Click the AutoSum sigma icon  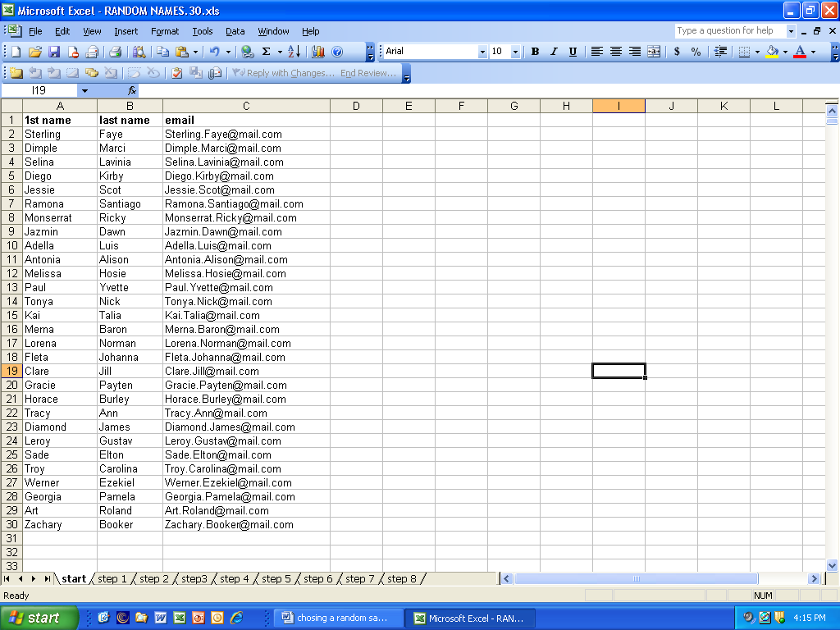[x=267, y=52]
